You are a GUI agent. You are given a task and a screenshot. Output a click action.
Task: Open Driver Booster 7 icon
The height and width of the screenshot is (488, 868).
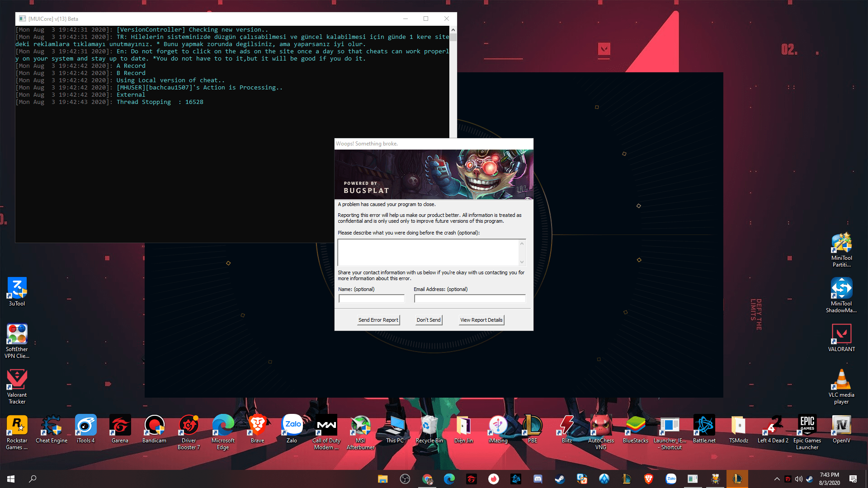click(x=189, y=432)
